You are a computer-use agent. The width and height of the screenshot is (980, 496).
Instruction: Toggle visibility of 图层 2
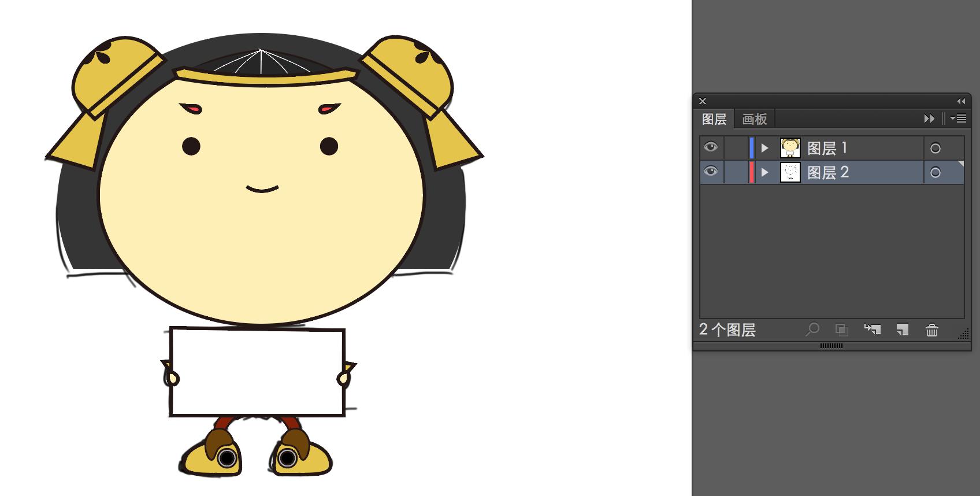pyautogui.click(x=711, y=172)
